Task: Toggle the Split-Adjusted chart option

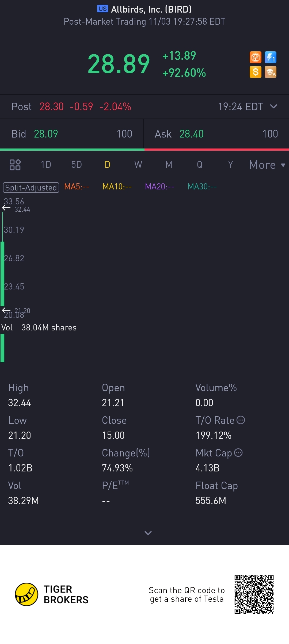Action: point(31,188)
